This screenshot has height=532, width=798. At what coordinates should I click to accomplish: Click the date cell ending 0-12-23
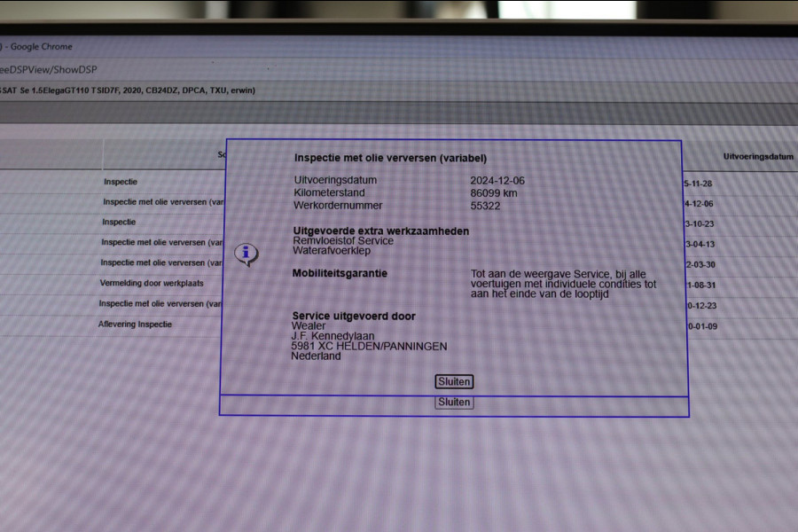702,305
